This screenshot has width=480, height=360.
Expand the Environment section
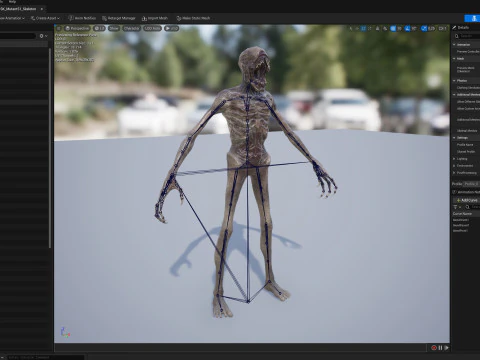click(x=454, y=166)
